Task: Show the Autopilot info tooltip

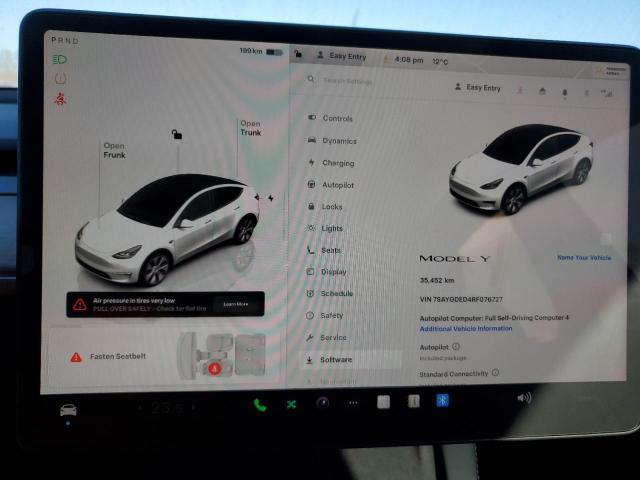Action: pos(456,346)
